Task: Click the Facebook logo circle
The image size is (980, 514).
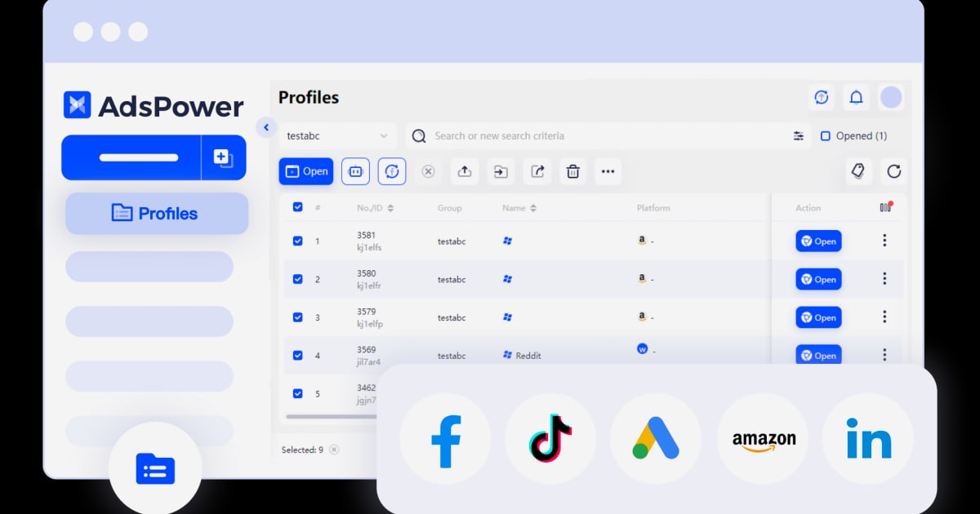Action: point(445,439)
